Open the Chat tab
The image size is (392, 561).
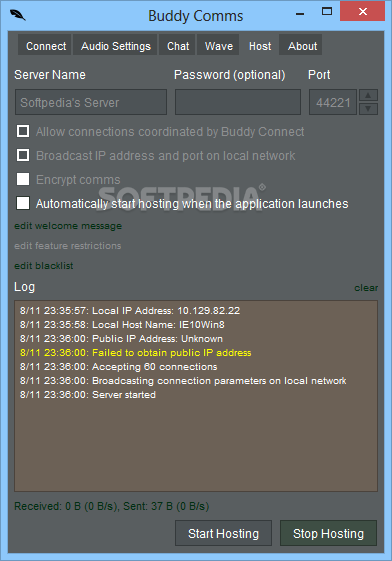[178, 46]
